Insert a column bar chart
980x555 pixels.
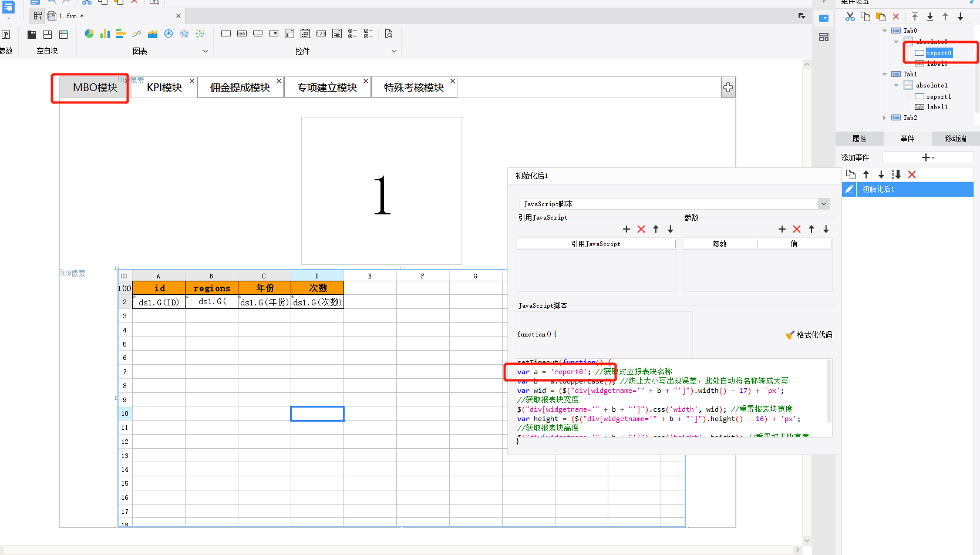(x=105, y=33)
